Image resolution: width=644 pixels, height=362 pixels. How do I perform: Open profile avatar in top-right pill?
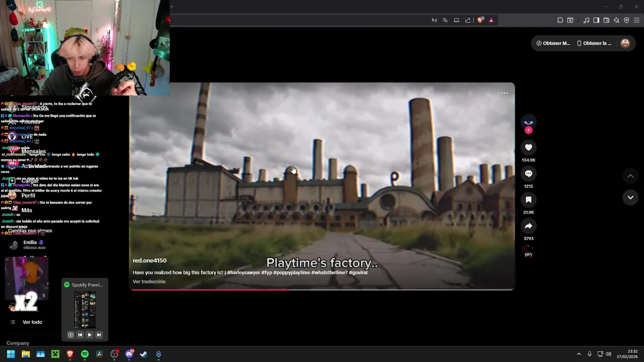click(x=625, y=43)
